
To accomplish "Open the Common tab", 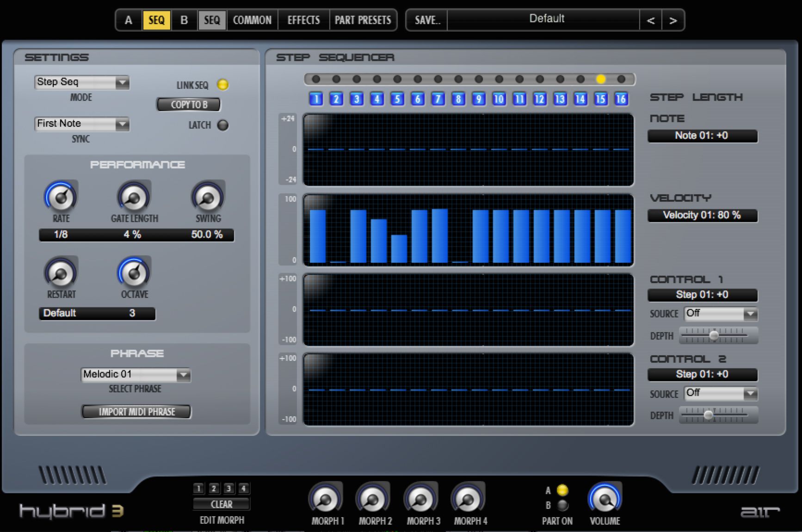I will pyautogui.click(x=252, y=20).
